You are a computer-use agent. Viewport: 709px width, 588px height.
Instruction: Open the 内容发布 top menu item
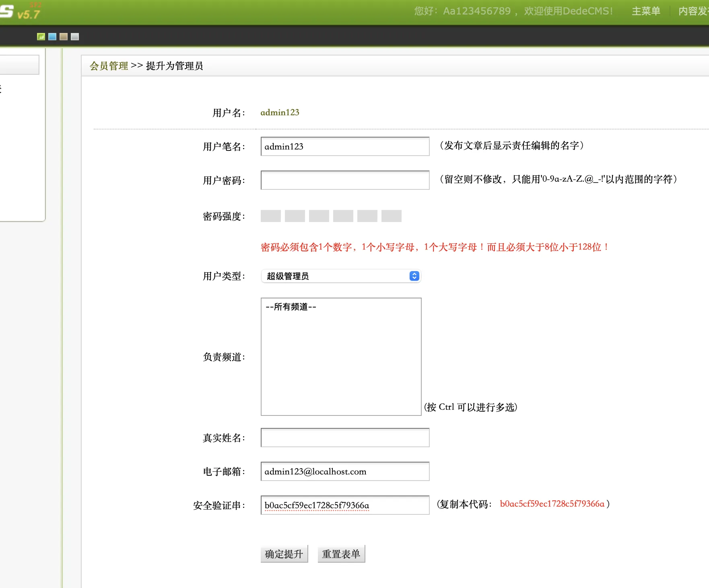coord(693,11)
